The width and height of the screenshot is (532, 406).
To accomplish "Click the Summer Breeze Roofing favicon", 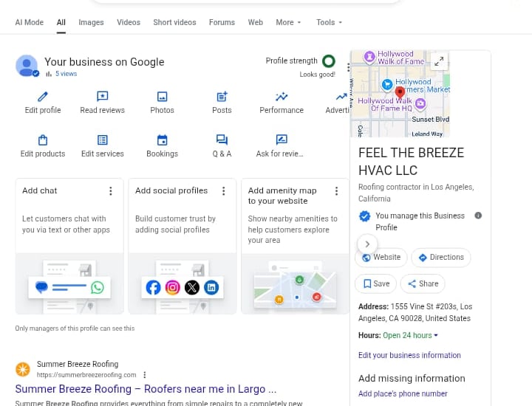I will click(23, 369).
